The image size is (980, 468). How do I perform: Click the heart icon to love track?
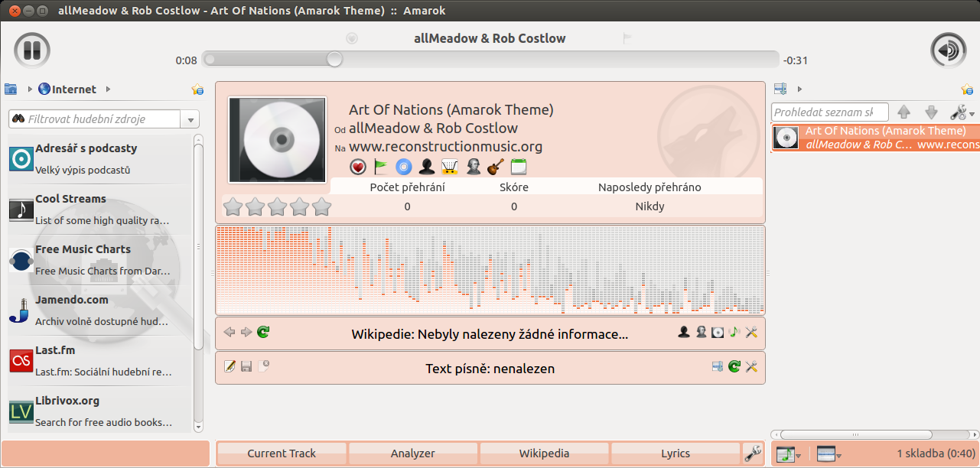(x=358, y=166)
